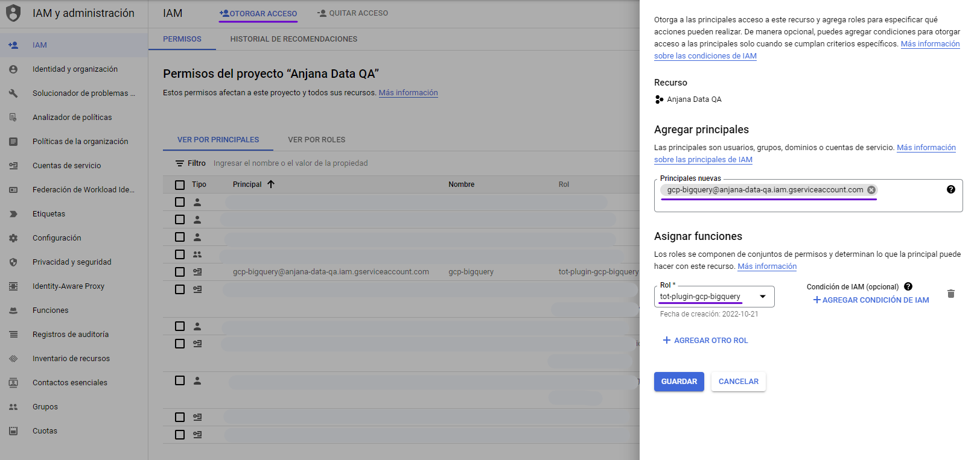Click help icon in Principales nuevas field
Image resolution: width=980 pixels, height=460 pixels.
click(950, 189)
